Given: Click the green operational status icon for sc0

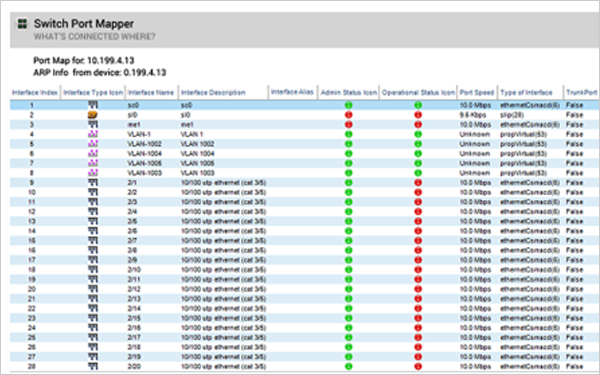Looking at the screenshot, I should pyautogui.click(x=418, y=105).
